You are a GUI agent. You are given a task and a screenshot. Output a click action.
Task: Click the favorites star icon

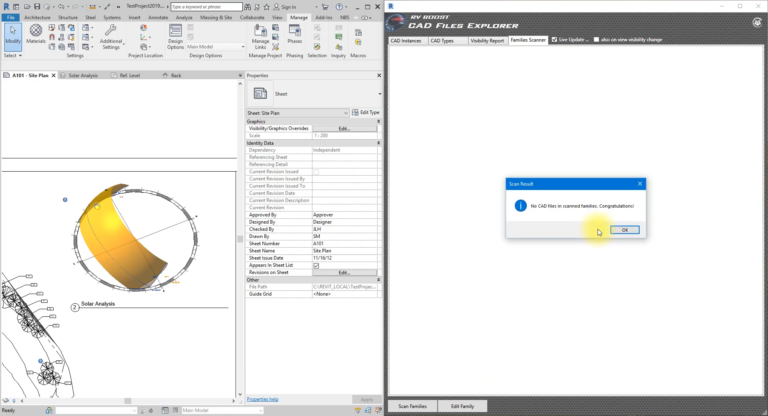[266, 7]
